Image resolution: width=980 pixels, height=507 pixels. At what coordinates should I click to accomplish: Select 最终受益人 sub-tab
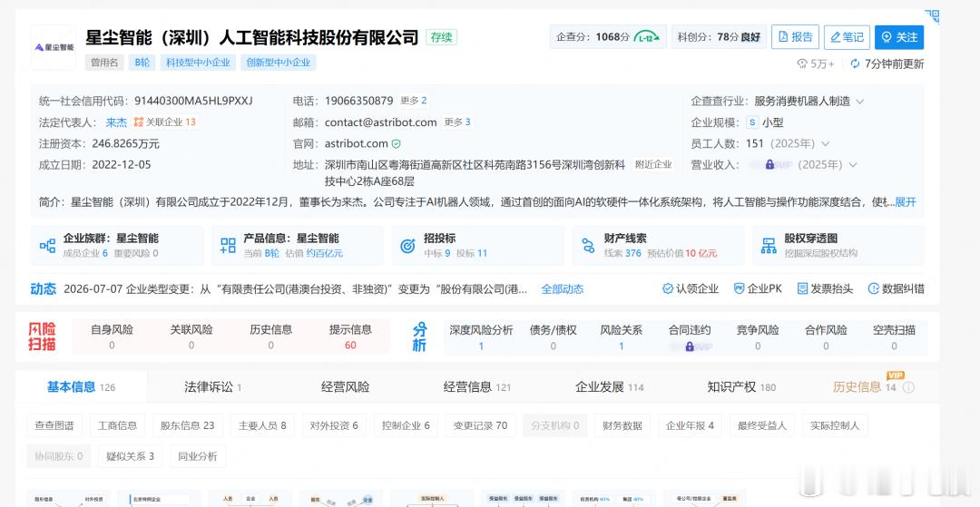[762, 425]
